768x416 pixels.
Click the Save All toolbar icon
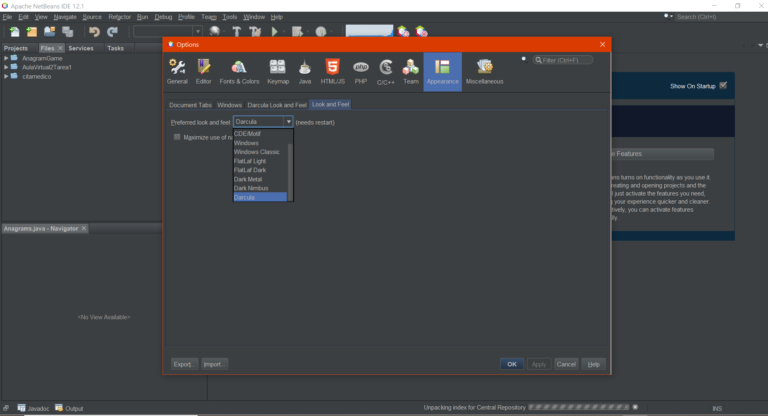pyautogui.click(x=68, y=32)
